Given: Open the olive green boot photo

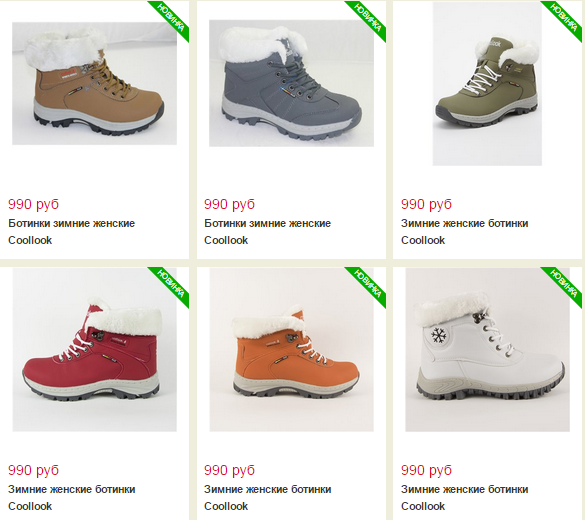Looking at the screenshot, I should 487,84.
